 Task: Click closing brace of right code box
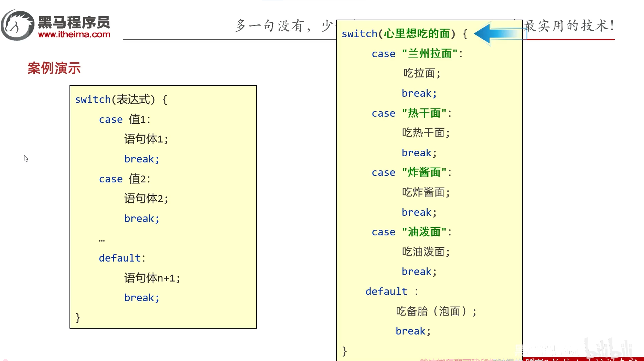[344, 351]
